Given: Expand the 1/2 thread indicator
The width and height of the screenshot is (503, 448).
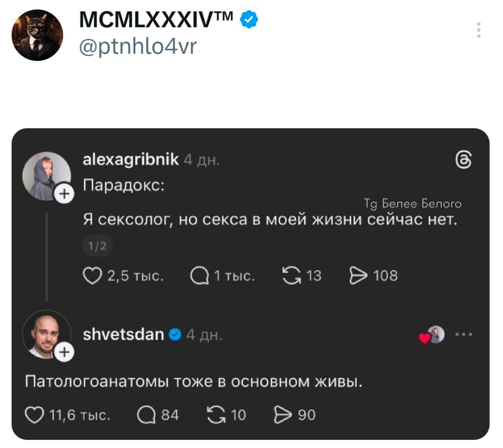Looking at the screenshot, I should 97,246.
